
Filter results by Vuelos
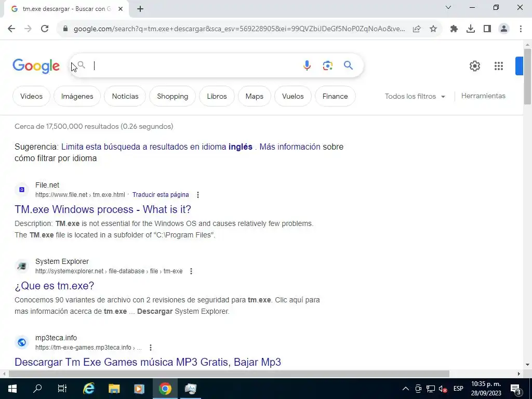[x=293, y=96]
